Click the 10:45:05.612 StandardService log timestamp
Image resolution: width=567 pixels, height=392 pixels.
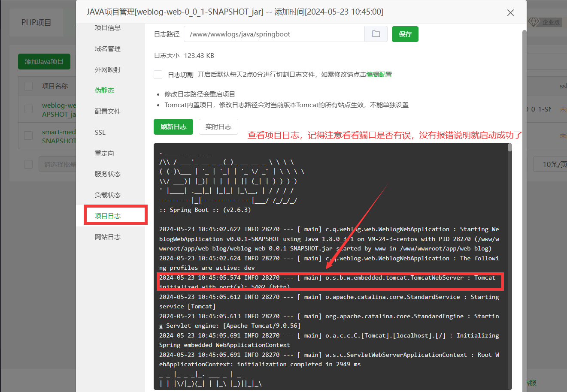click(200, 297)
